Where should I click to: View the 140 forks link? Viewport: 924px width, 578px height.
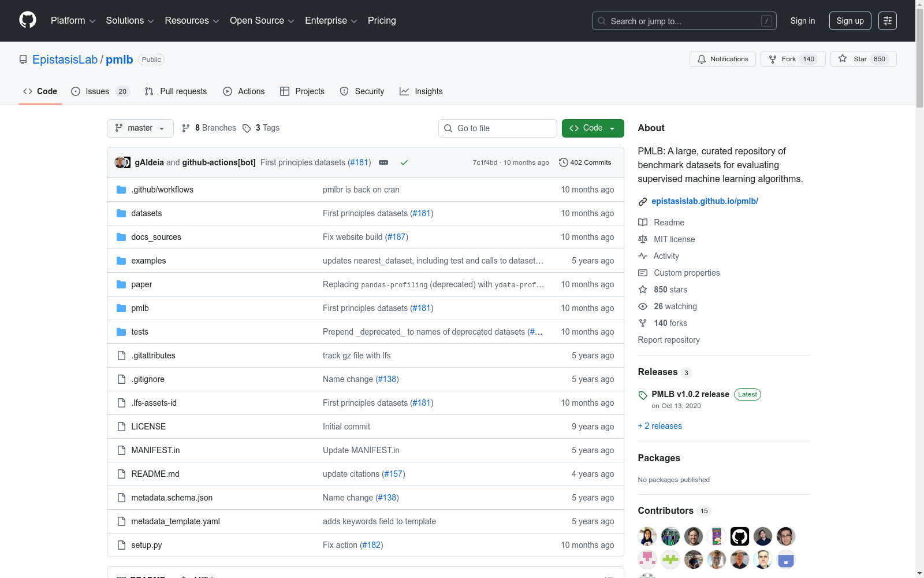pos(662,323)
